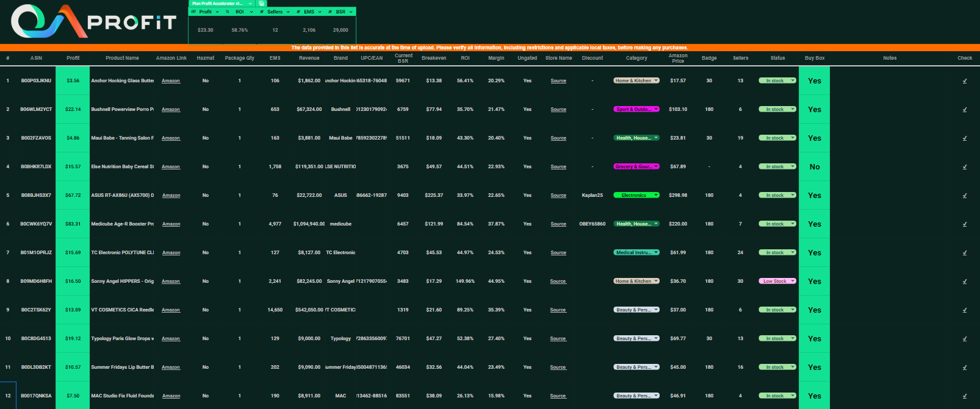Screen dimensions: 980x409
Task: Toggle Check mark for Sonny Angel row
Action: (x=964, y=282)
